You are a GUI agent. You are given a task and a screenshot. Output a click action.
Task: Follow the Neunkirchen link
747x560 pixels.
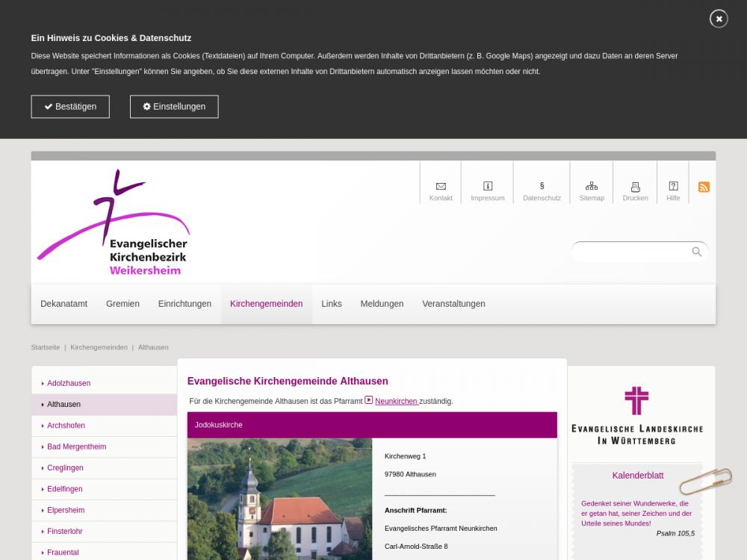[396, 401]
